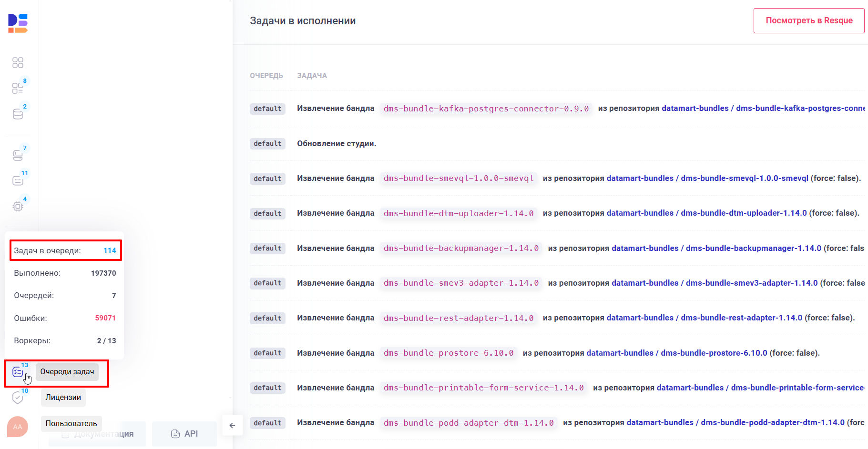Select the "Лицензии" menu label
Viewport: 868px width, 449px height.
tap(63, 398)
